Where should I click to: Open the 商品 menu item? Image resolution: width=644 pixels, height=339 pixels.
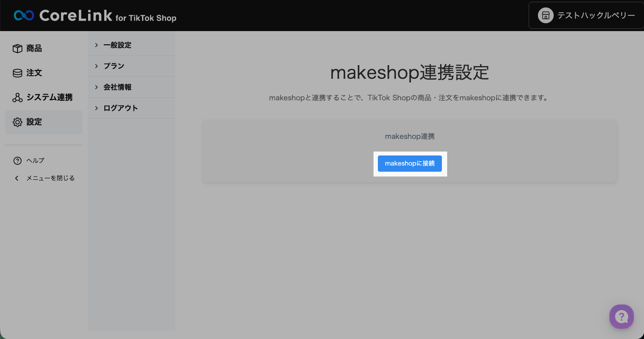pos(44,49)
